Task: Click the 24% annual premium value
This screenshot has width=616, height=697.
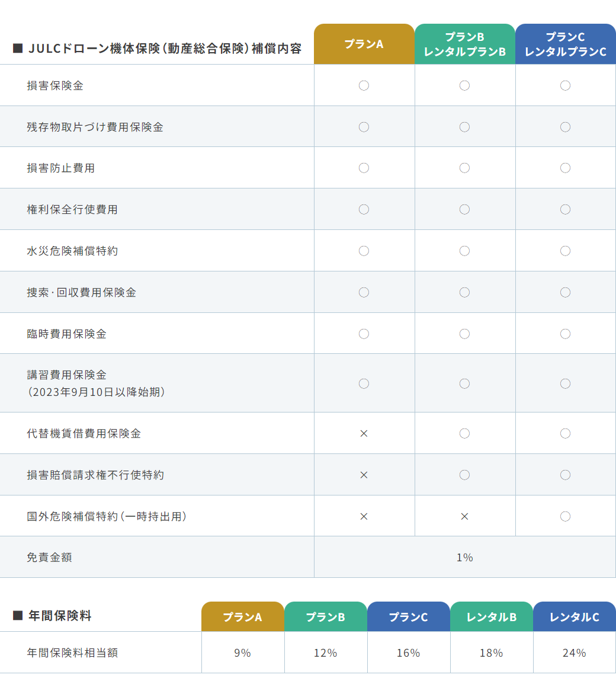Action: click(574, 653)
